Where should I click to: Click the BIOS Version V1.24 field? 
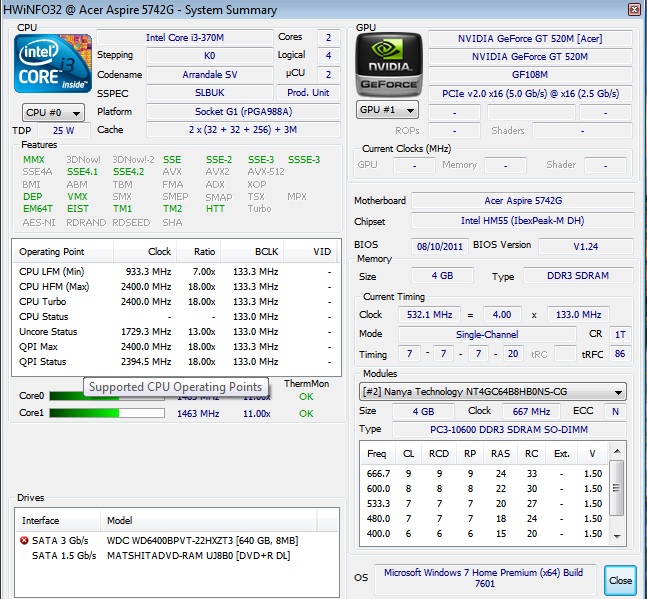tap(586, 246)
